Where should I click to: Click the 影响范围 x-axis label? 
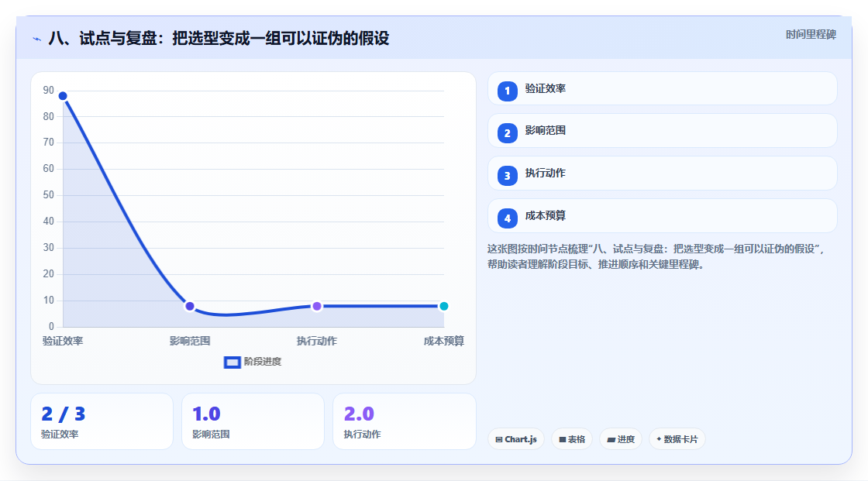point(190,341)
